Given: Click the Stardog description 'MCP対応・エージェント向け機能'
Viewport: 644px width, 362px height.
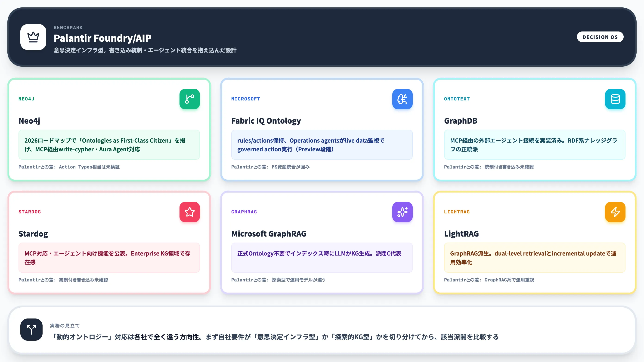Looking at the screenshot, I should click(109, 257).
